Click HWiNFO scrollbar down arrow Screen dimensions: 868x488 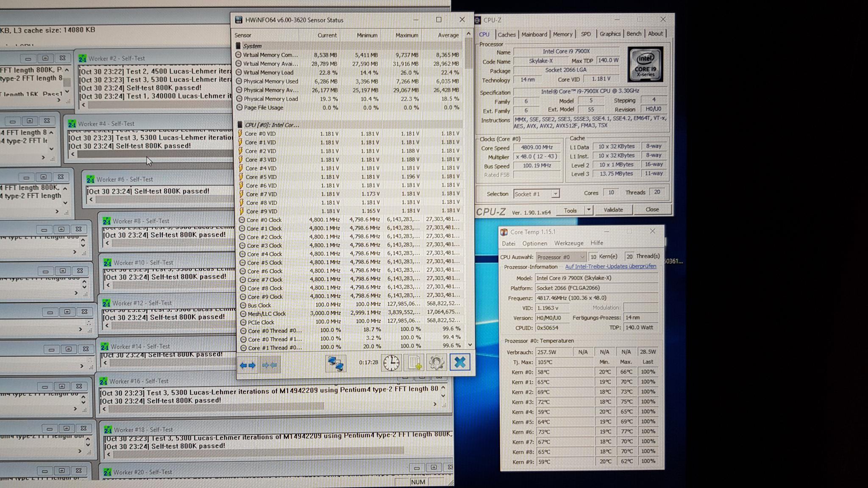tap(470, 345)
